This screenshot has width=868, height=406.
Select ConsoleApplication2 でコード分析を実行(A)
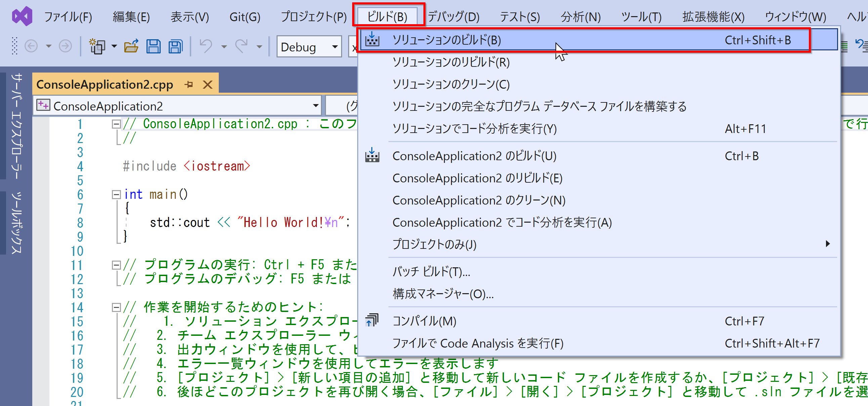598,222
